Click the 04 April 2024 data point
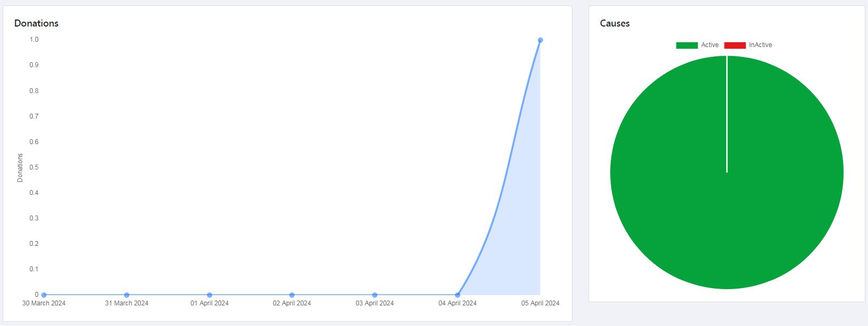This screenshot has height=326, width=868. tap(458, 295)
